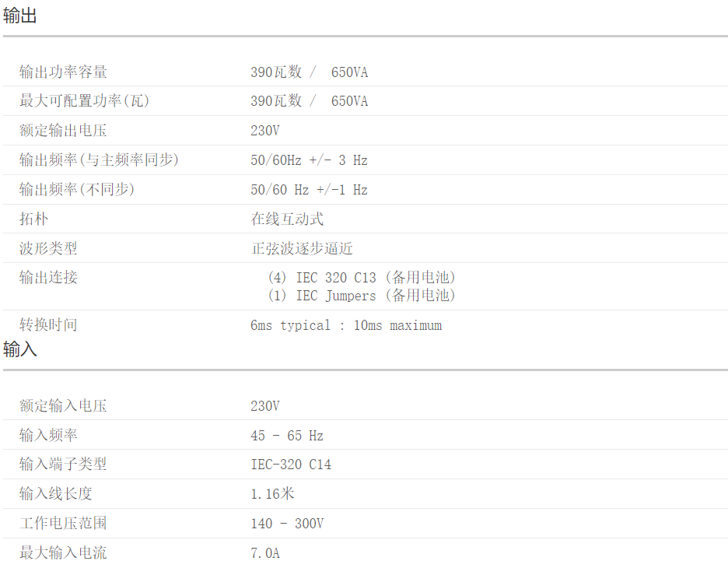Click the 最大可配置功率(瓦) label
The image size is (728, 568).
(85, 101)
